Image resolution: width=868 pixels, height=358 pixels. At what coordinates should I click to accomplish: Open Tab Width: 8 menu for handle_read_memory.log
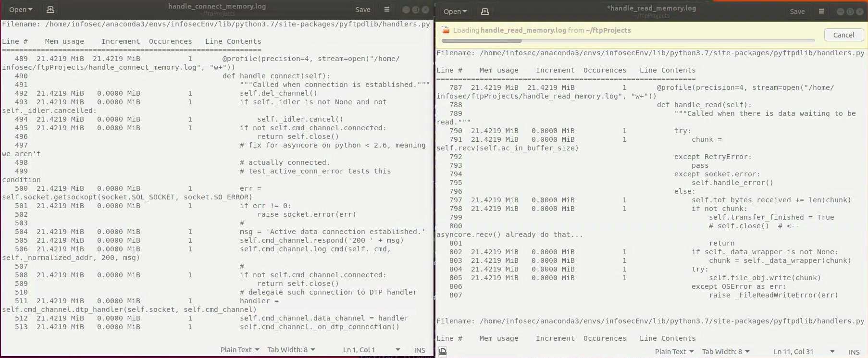click(725, 352)
